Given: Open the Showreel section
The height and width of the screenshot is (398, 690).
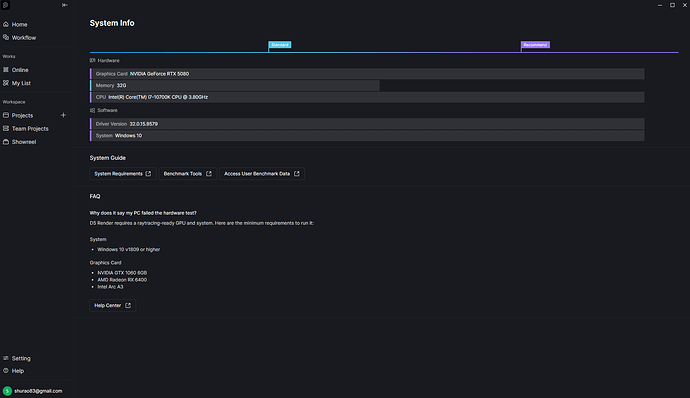Looking at the screenshot, I should tap(24, 142).
